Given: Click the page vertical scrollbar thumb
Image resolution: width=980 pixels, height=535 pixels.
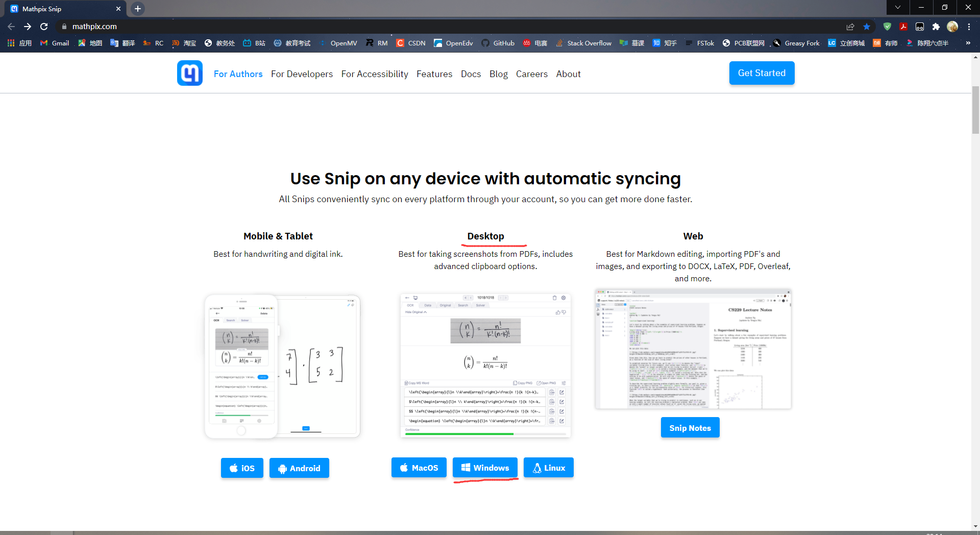Looking at the screenshot, I should (975, 110).
